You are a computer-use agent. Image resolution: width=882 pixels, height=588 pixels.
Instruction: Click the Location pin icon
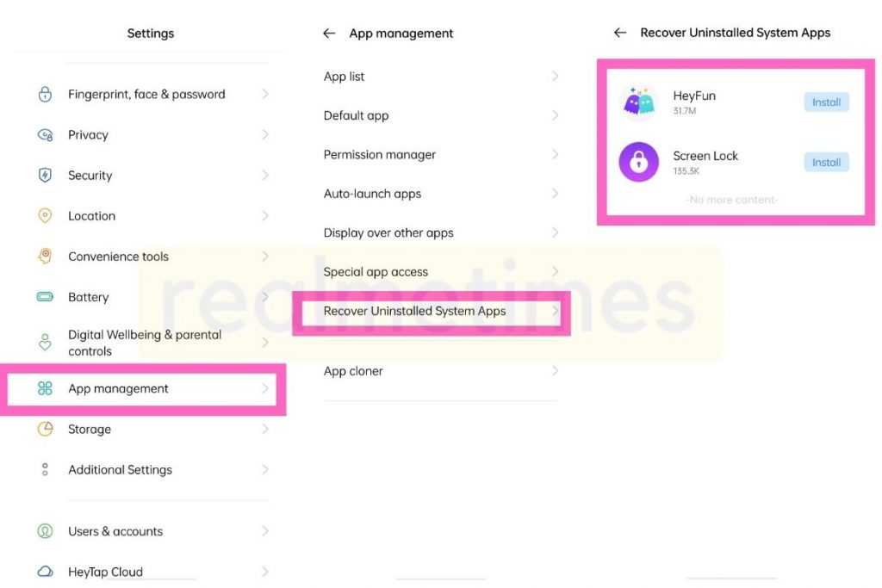click(45, 215)
